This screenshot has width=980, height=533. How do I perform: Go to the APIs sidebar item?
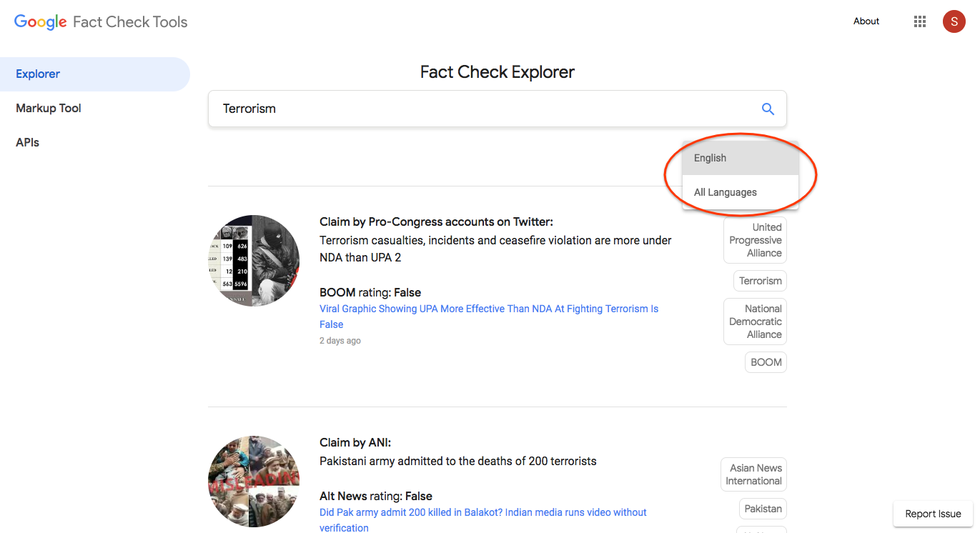click(x=28, y=143)
